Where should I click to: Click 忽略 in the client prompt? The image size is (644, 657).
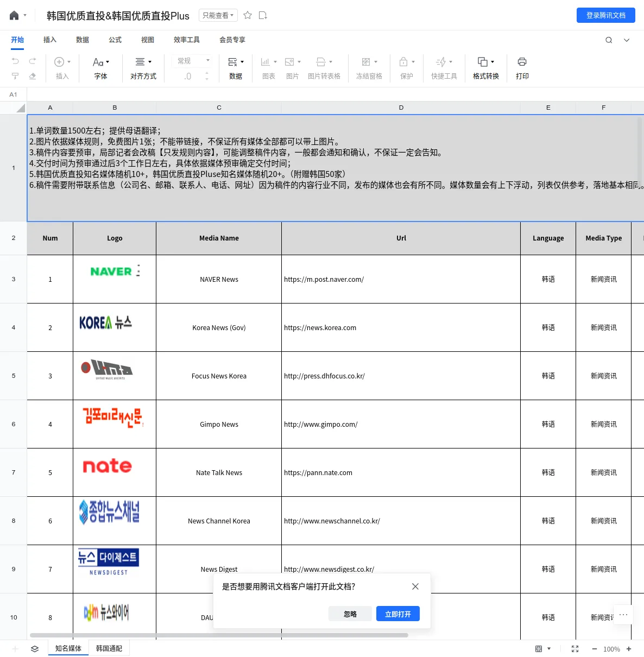click(x=350, y=614)
